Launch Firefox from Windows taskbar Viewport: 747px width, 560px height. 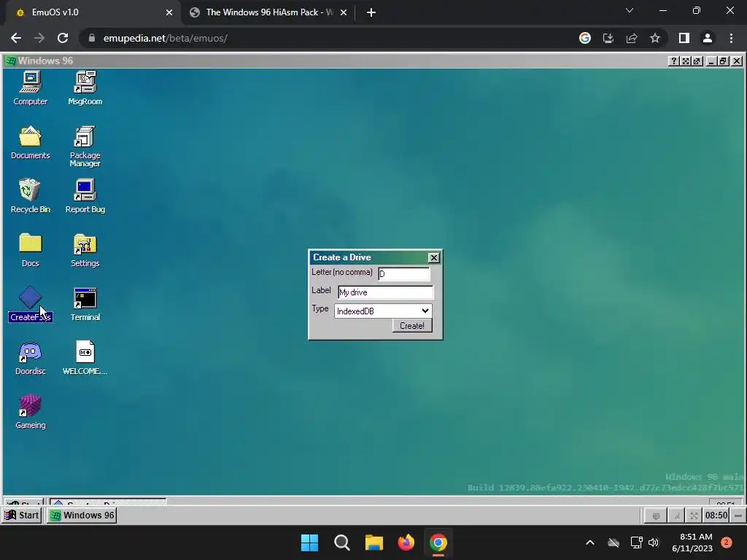(406, 542)
